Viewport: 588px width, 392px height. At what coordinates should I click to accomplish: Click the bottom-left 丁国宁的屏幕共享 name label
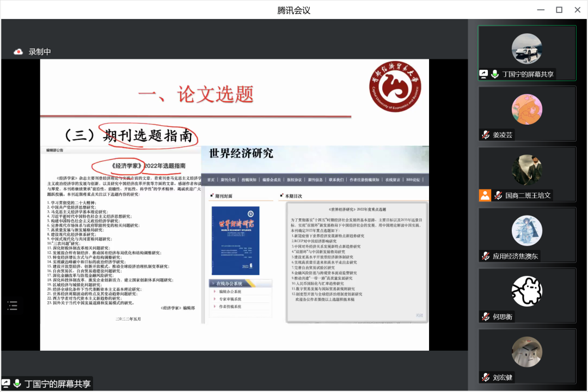(x=57, y=384)
